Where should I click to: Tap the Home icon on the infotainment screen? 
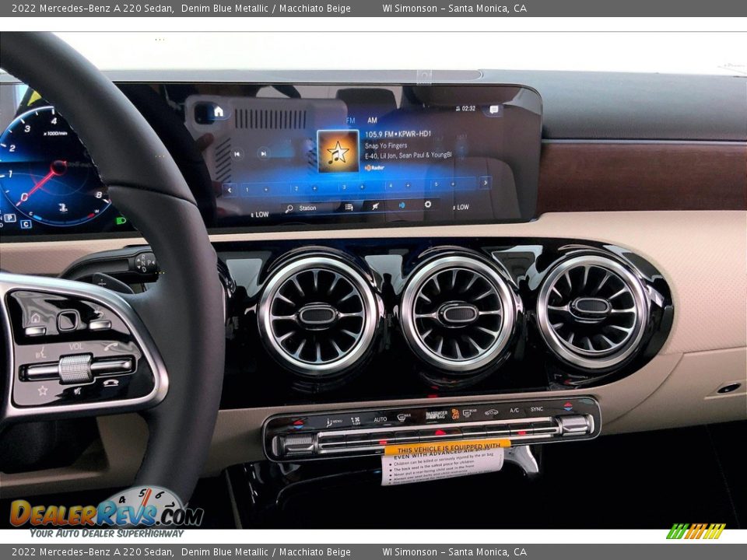(x=218, y=112)
